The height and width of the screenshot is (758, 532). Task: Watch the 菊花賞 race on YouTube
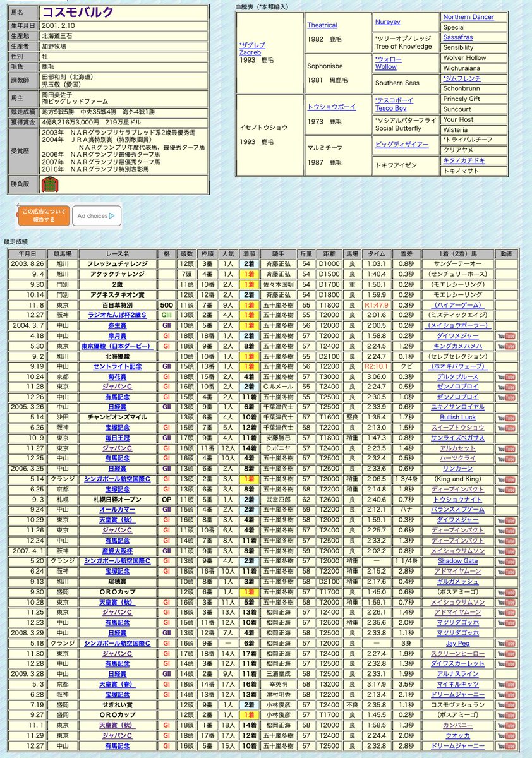(x=506, y=376)
